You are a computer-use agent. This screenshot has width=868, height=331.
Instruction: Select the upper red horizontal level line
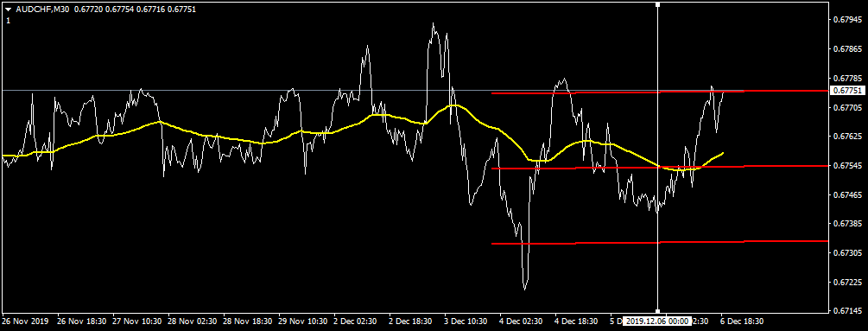(x=660, y=92)
